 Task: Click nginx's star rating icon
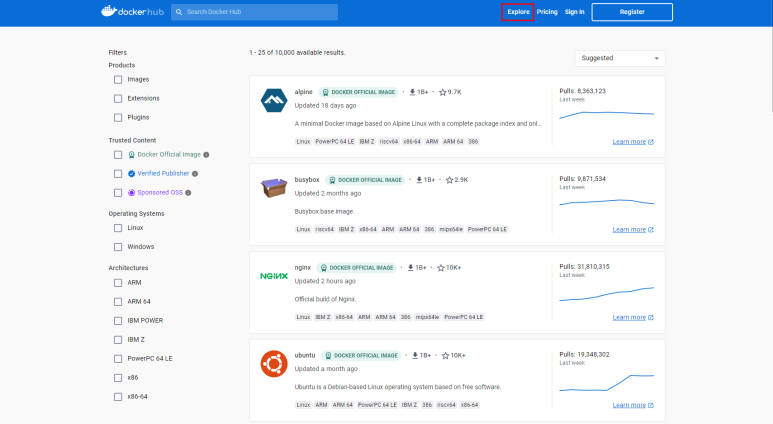(441, 268)
